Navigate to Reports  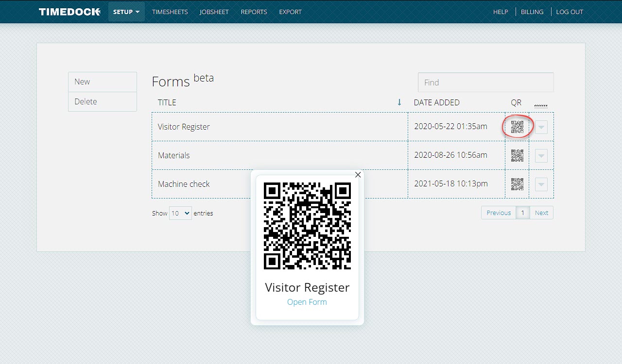pos(254,12)
